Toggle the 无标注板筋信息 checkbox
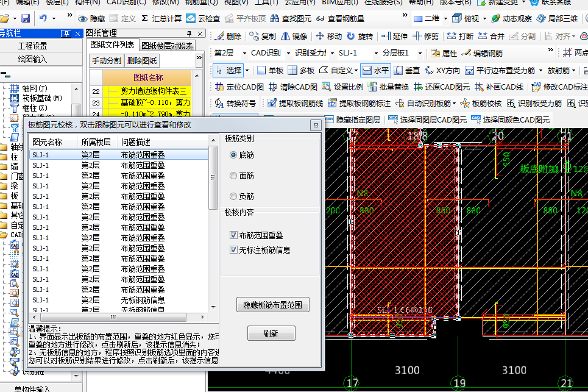The width and height of the screenshot is (588, 392). [233, 249]
